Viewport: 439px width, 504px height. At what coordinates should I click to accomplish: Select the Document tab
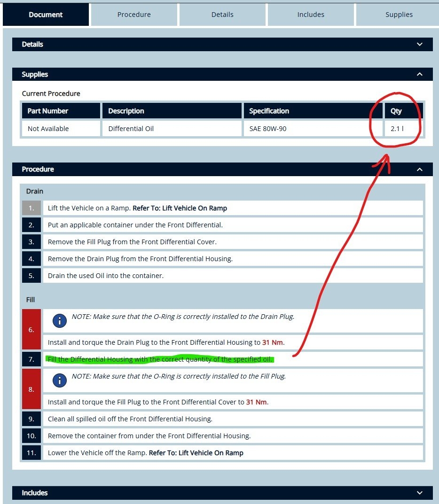coord(46,15)
